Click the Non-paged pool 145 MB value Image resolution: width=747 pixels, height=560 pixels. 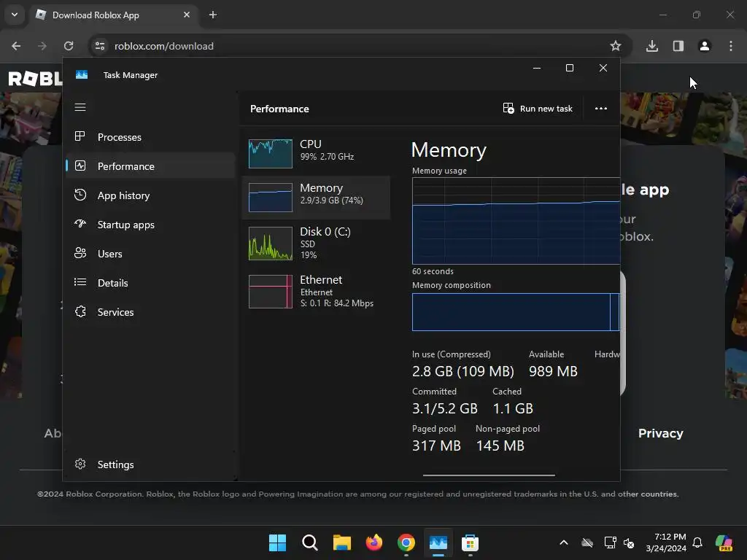[500, 446]
